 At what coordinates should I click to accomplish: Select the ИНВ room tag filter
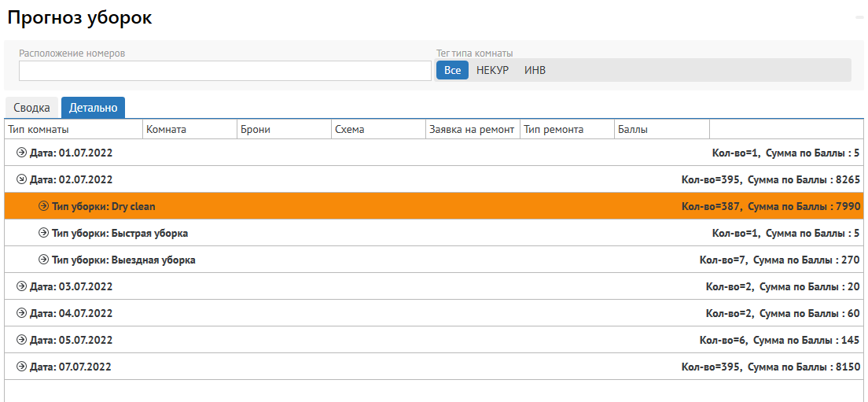click(x=535, y=70)
